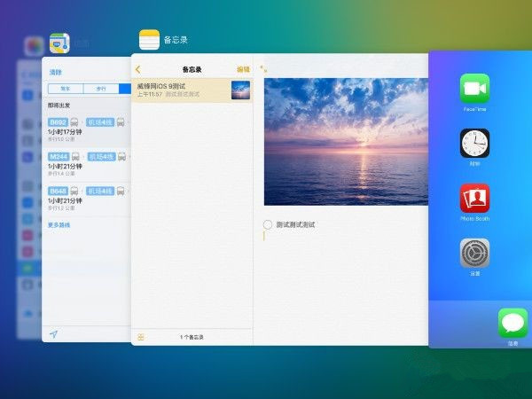Tap 编辑 in the Notes list
The height and width of the screenshot is (399, 532).
(243, 69)
